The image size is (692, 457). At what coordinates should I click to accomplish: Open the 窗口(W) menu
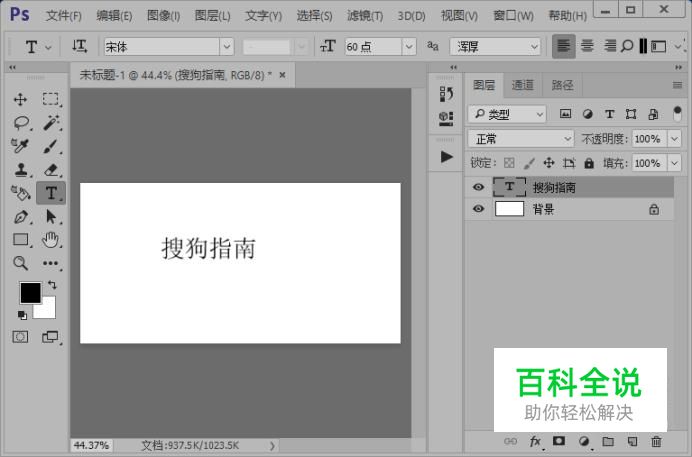(513, 16)
